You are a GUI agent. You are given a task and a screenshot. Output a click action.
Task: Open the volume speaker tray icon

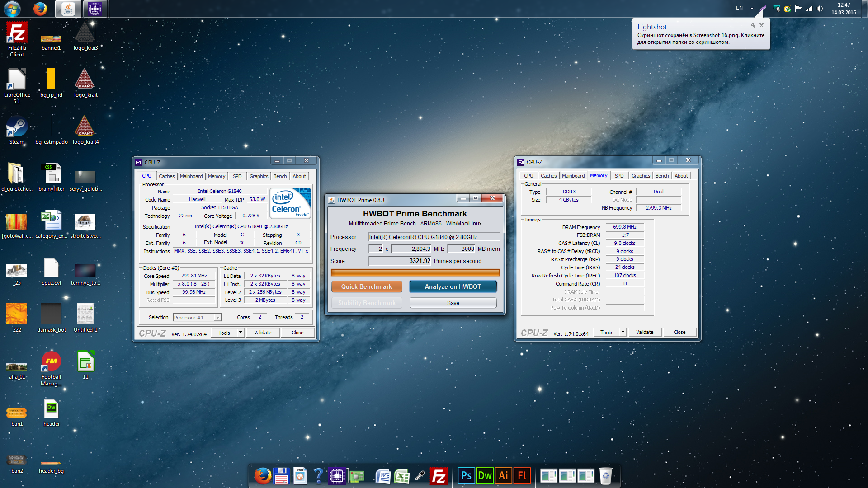click(x=820, y=9)
